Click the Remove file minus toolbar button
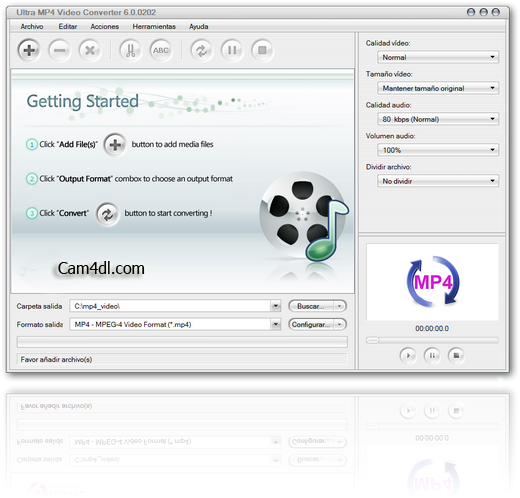520x498 pixels. tap(59, 50)
